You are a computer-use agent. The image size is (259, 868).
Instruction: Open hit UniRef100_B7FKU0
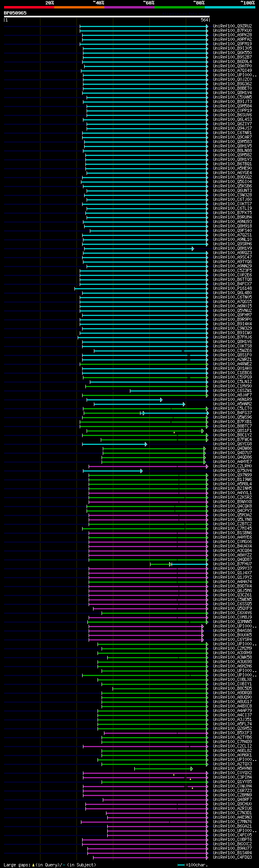pos(232,30)
